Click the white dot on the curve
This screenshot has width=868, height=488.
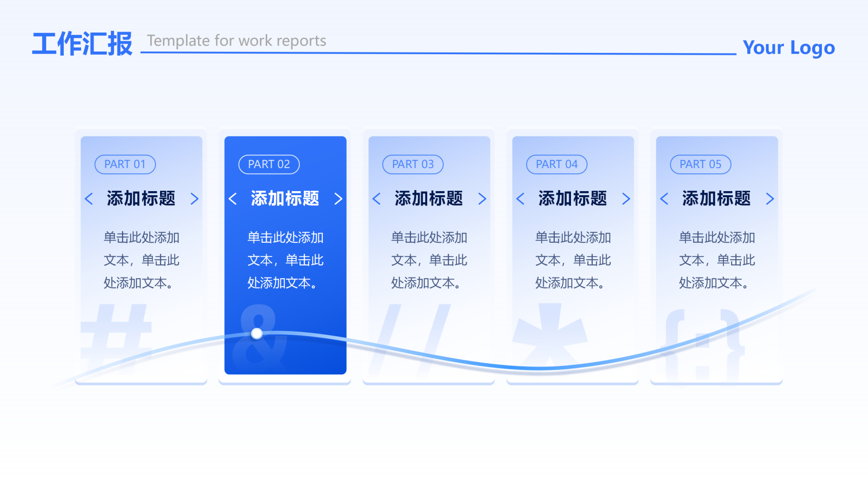pyautogui.click(x=257, y=333)
